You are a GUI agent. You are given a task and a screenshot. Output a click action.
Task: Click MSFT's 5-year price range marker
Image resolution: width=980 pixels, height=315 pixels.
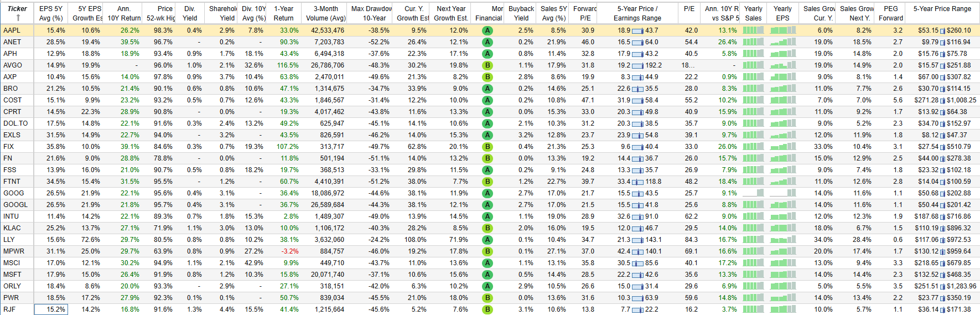click(x=942, y=275)
